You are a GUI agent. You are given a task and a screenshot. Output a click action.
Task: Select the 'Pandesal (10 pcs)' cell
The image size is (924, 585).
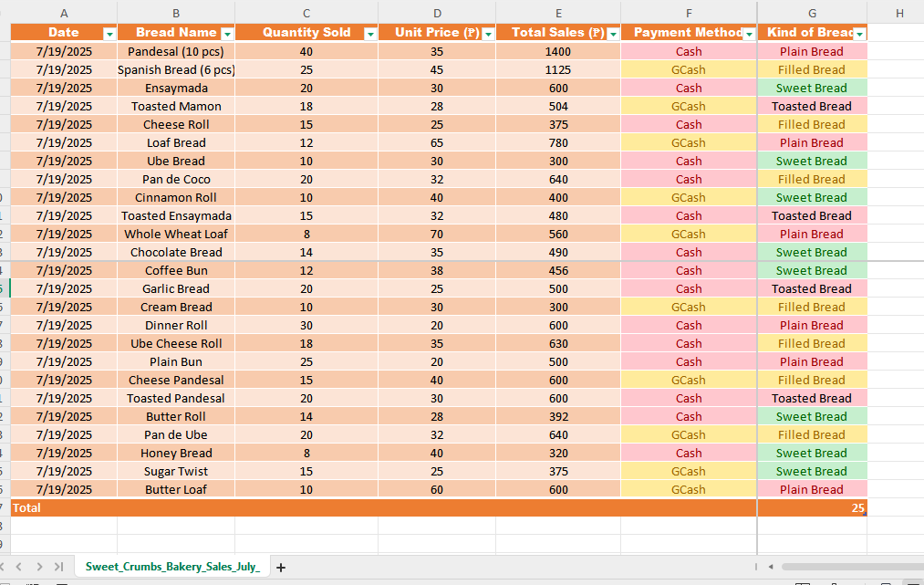click(x=176, y=51)
